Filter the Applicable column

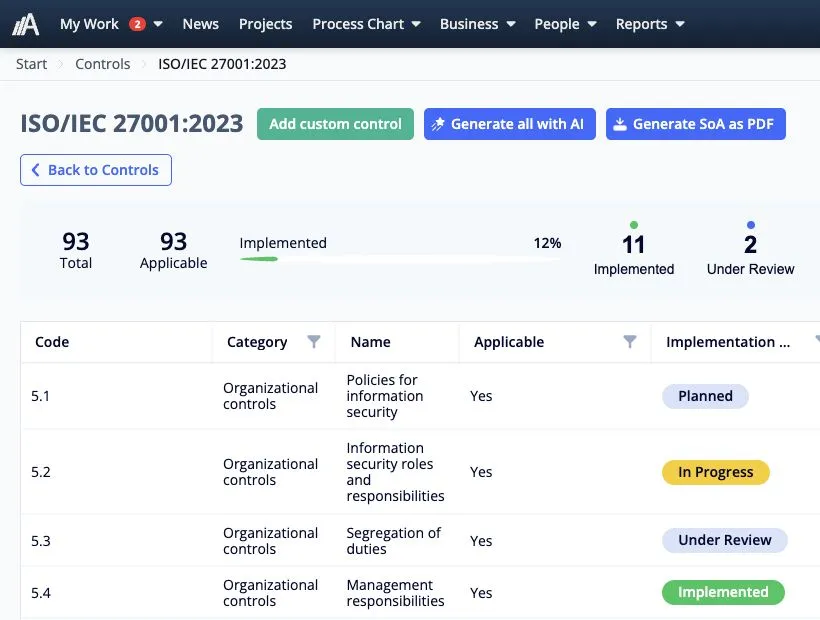click(630, 341)
